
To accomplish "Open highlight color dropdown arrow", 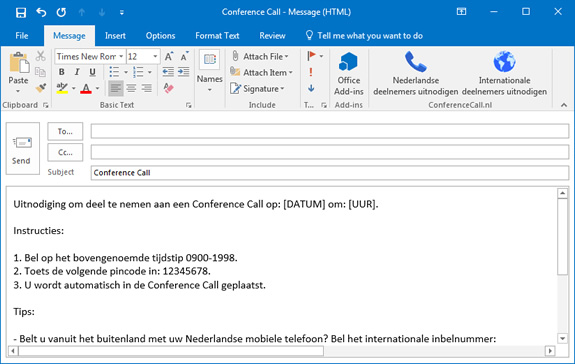I will pos(74,88).
